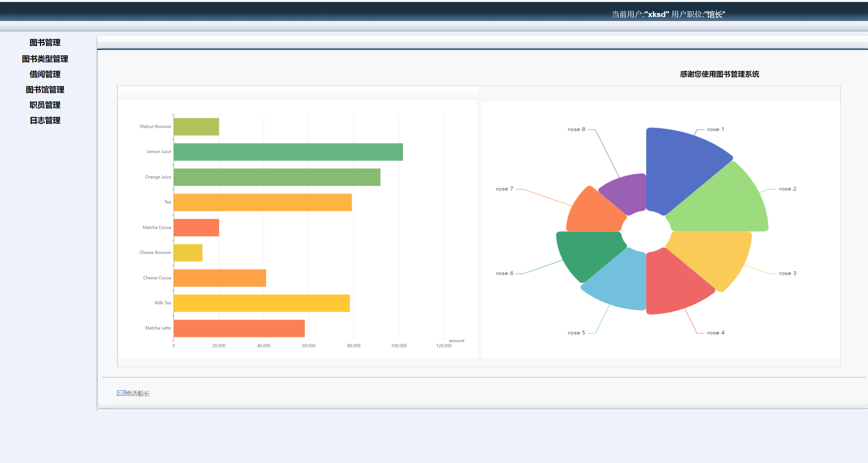The height and width of the screenshot is (463, 868).
Task: Click the Cheese Cocoa bar
Action: (220, 278)
